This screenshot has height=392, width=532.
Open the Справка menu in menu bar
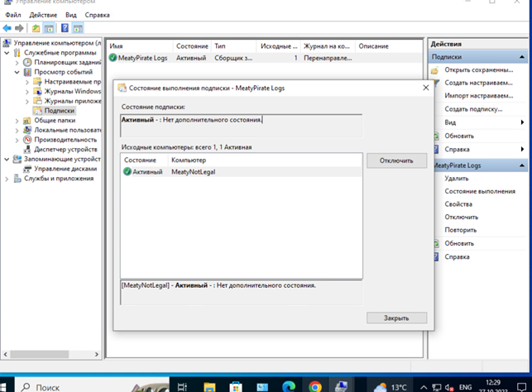[x=97, y=15]
